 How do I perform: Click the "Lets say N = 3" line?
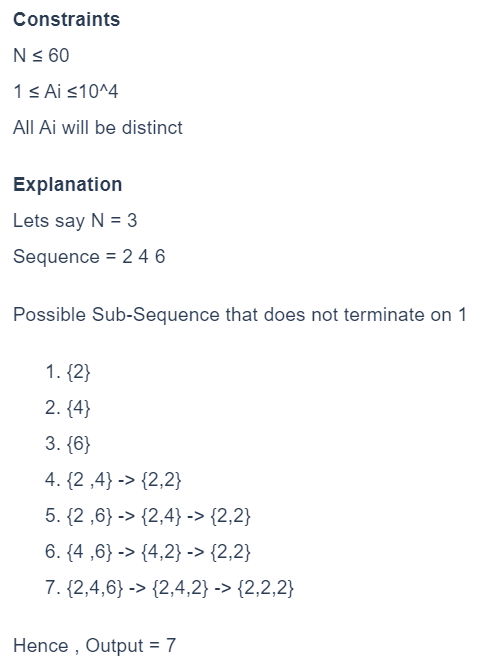[x=75, y=221]
